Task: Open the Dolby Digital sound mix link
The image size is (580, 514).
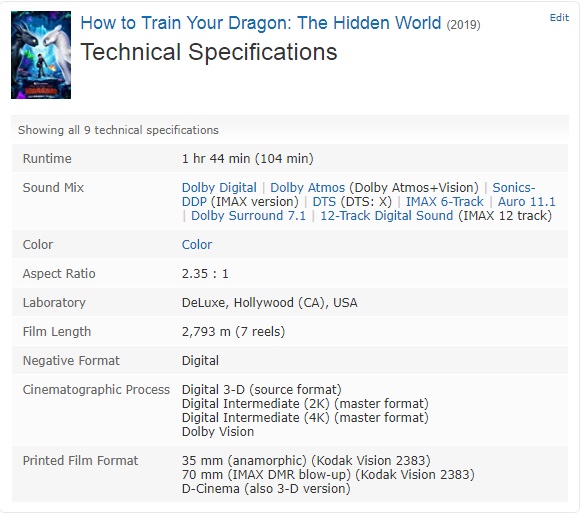Action: pyautogui.click(x=219, y=187)
